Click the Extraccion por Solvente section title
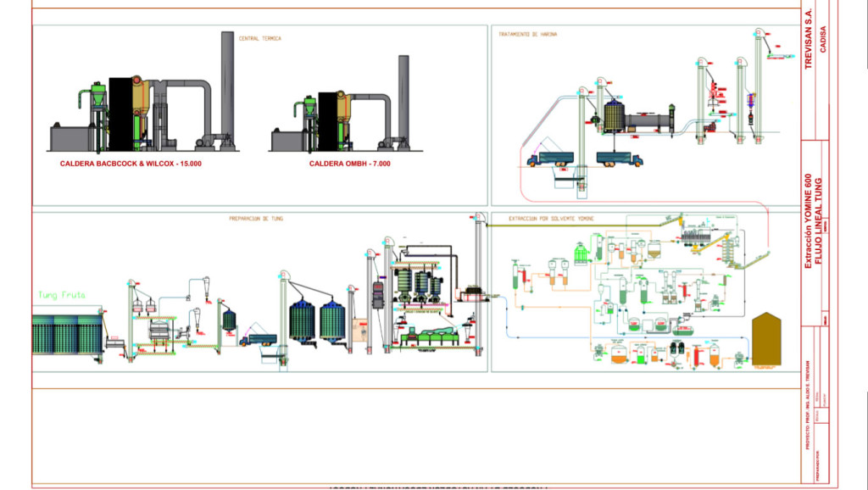This screenshot has height=490, width=868. (x=551, y=219)
